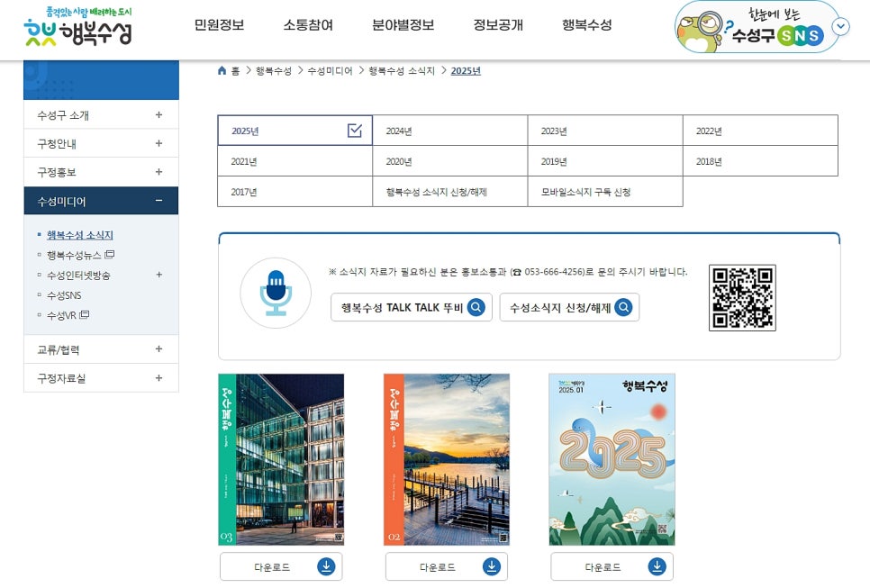Open the 모바일소식지 구독 신청 tab
870x588 pixels.
(x=605, y=192)
